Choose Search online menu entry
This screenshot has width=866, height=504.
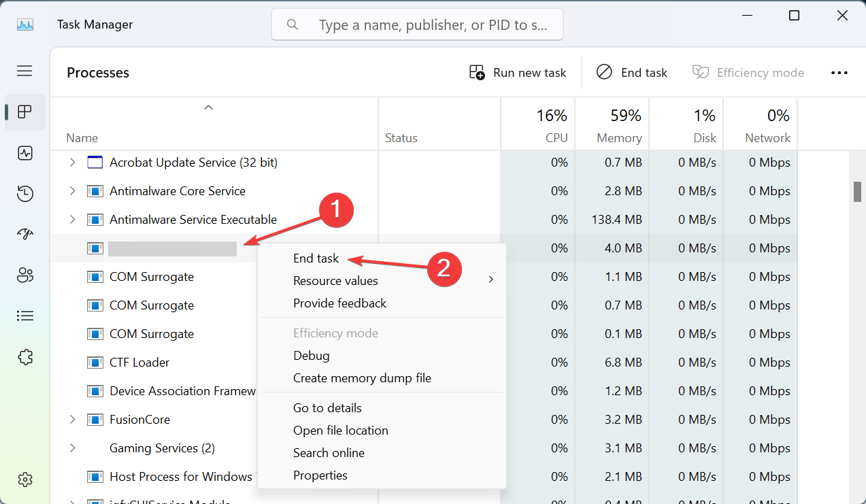pos(329,453)
